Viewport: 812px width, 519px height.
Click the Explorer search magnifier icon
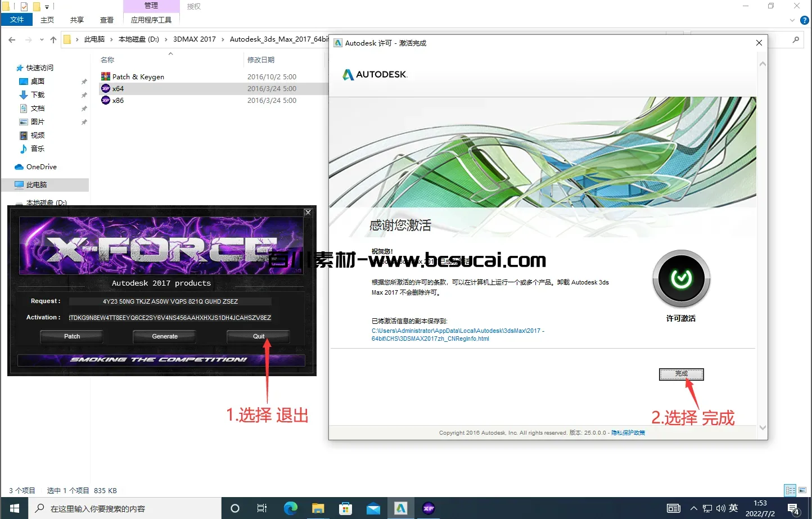[795, 39]
